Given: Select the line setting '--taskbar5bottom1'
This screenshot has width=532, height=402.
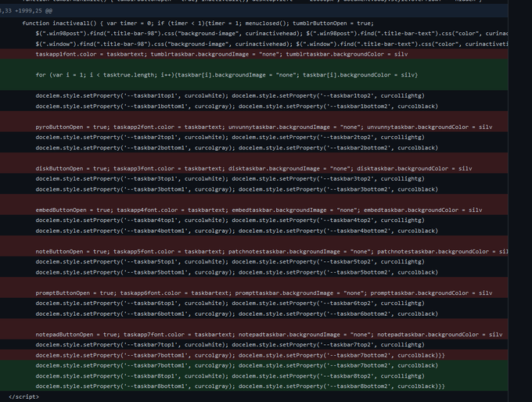Looking at the screenshot, I should 253,272.
